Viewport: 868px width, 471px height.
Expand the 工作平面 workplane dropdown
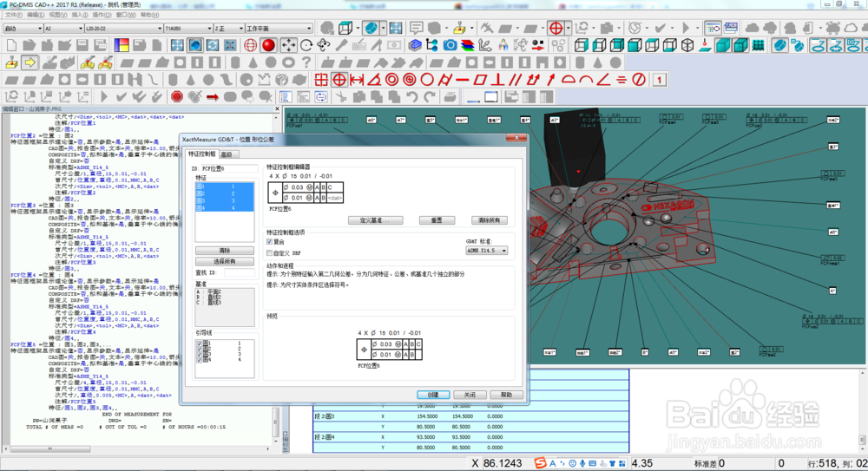(x=279, y=29)
